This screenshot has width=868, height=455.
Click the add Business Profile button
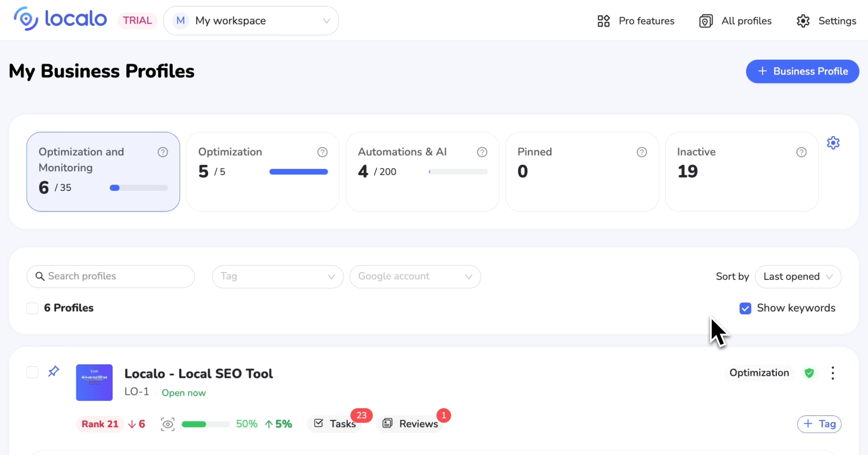point(802,71)
